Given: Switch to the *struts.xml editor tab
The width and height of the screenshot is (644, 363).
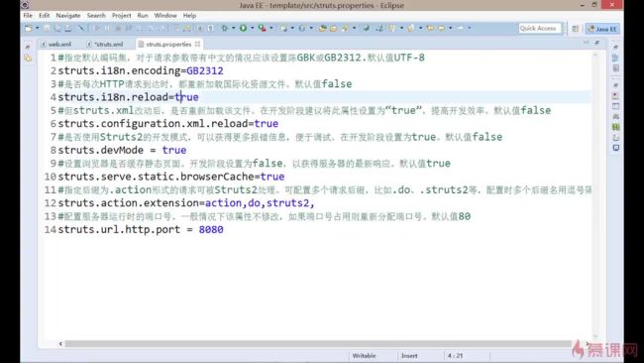Looking at the screenshot, I should pyautogui.click(x=105, y=44).
